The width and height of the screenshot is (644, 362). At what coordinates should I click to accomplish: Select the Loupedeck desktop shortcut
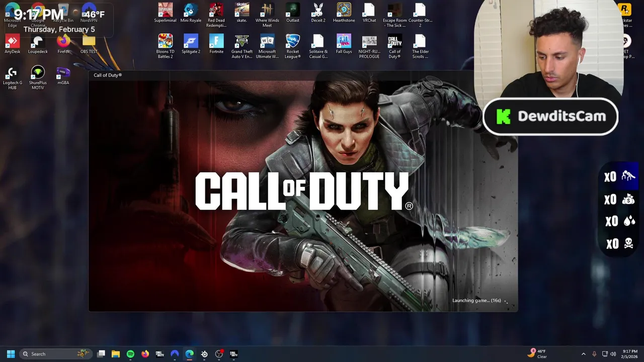[38, 44]
